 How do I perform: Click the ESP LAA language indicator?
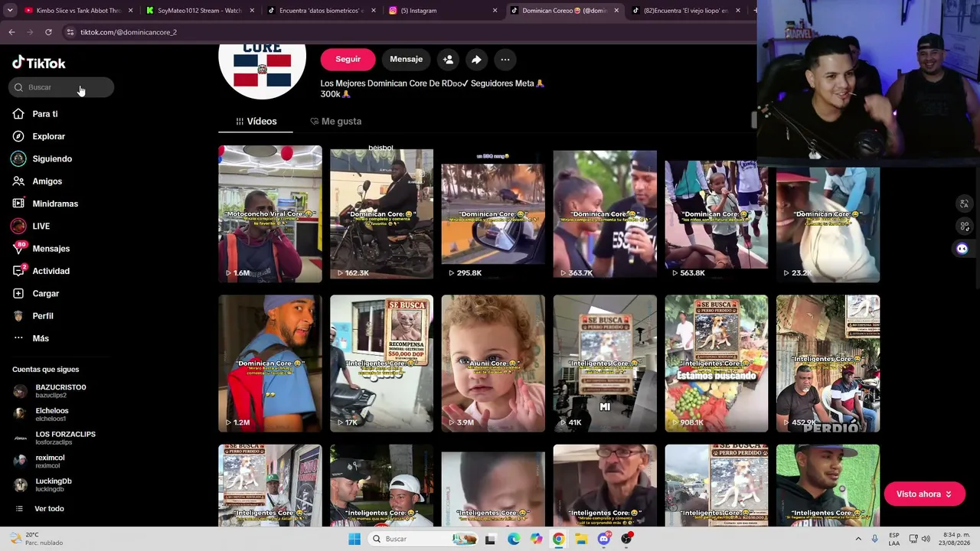coord(894,539)
